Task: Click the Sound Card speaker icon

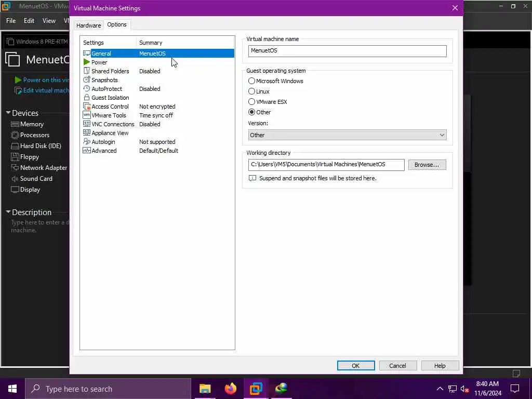Action: click(x=15, y=179)
